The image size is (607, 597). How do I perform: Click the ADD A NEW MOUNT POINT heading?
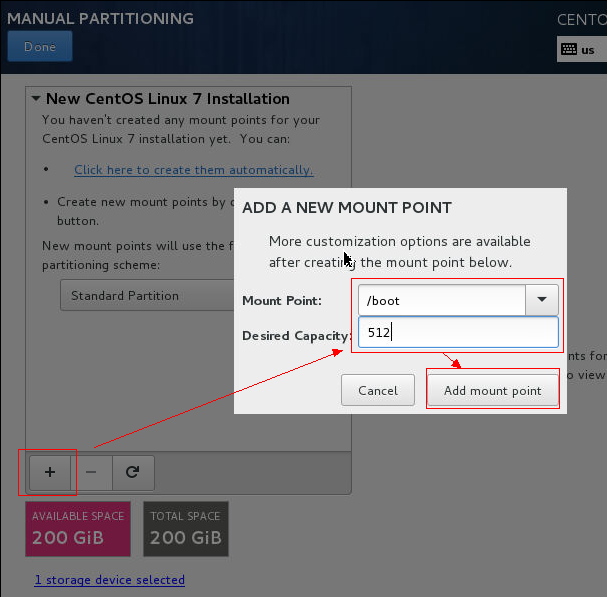(347, 208)
